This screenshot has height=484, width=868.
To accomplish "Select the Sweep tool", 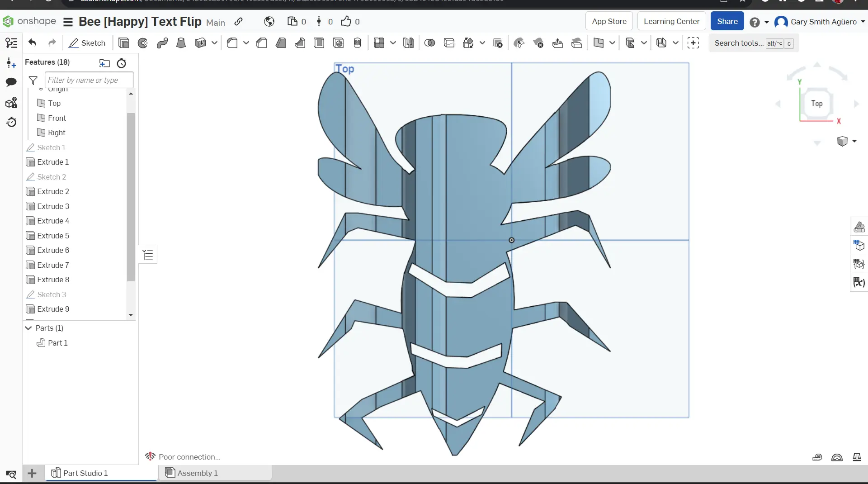I will pyautogui.click(x=162, y=43).
